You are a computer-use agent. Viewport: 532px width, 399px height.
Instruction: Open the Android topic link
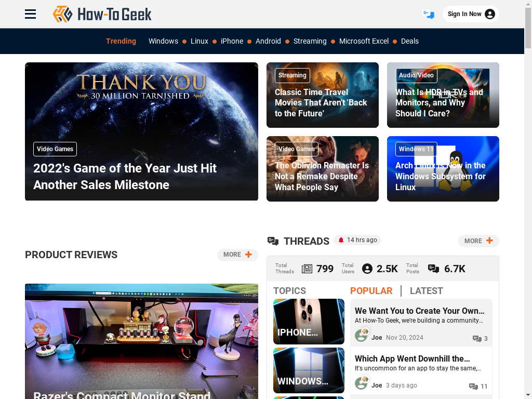click(268, 41)
